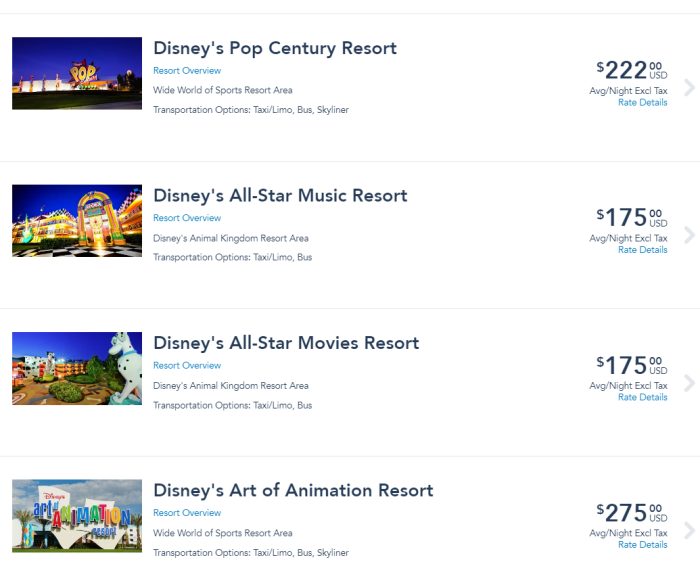
Task: Open All-Star Movies Resort thumbnail image
Action: click(77, 368)
